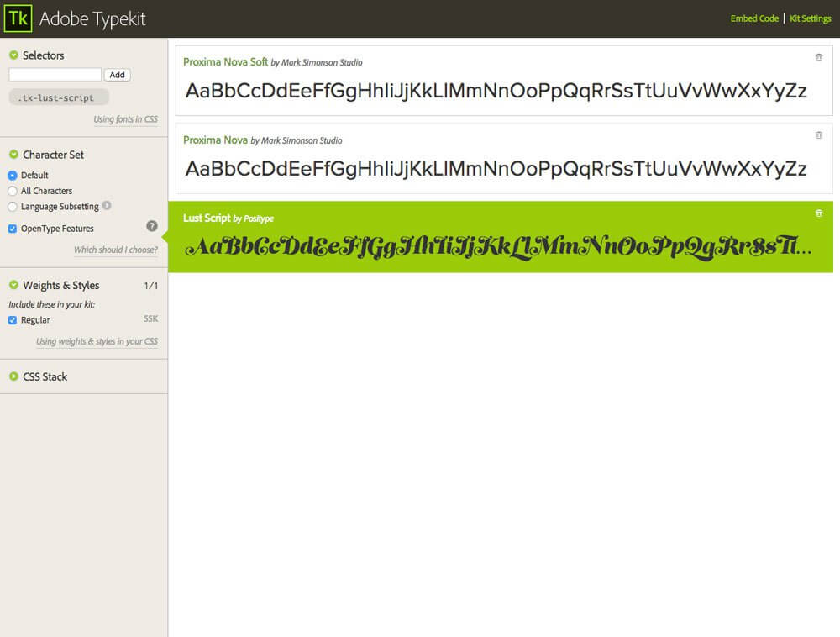Click the Proxima Nova alphabet sample

pos(496,169)
